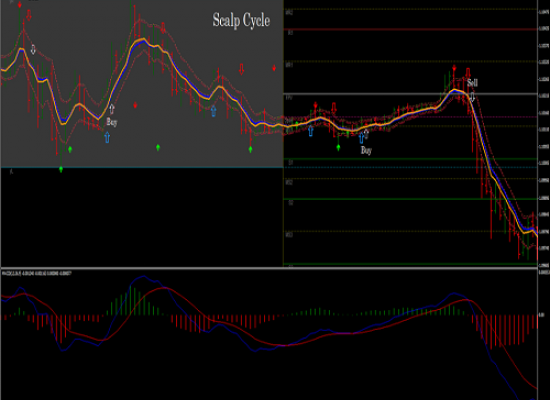This screenshot has width=550, height=400.
Task: Select the Sell signal label
Action: 472,83
